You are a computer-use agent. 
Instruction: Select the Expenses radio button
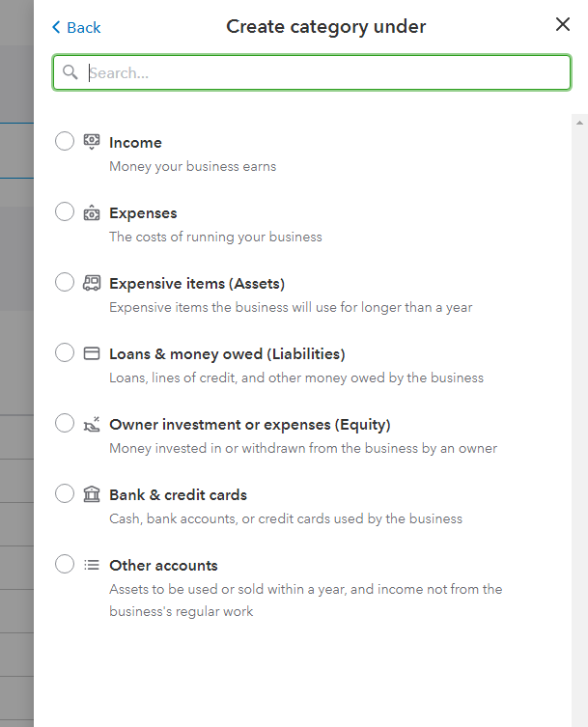tap(65, 211)
